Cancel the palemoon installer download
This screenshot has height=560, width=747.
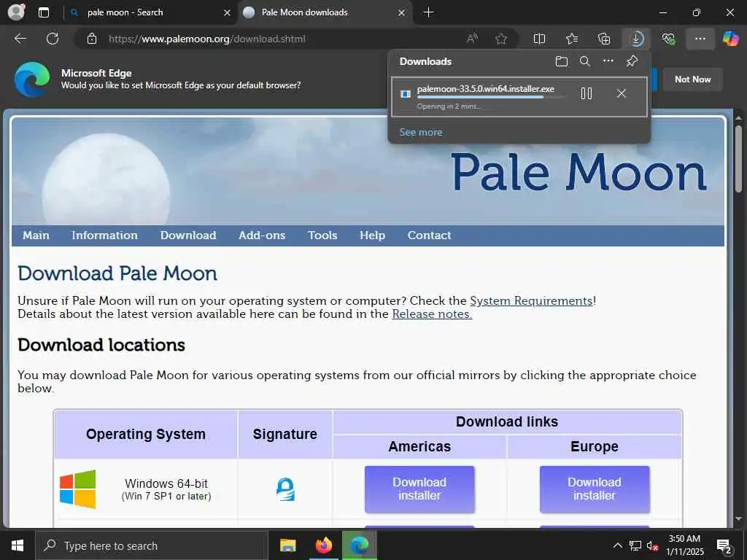point(622,93)
